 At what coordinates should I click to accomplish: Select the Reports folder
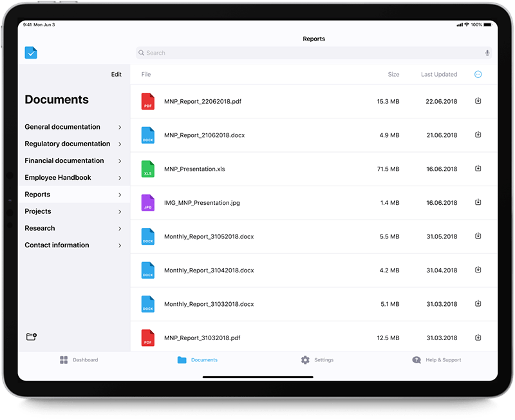tap(73, 195)
